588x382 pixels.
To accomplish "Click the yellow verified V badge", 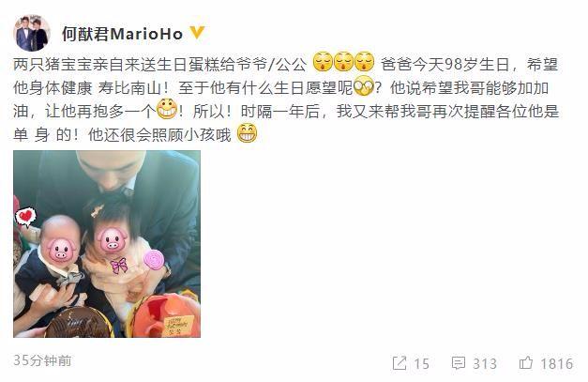I will (x=197, y=33).
